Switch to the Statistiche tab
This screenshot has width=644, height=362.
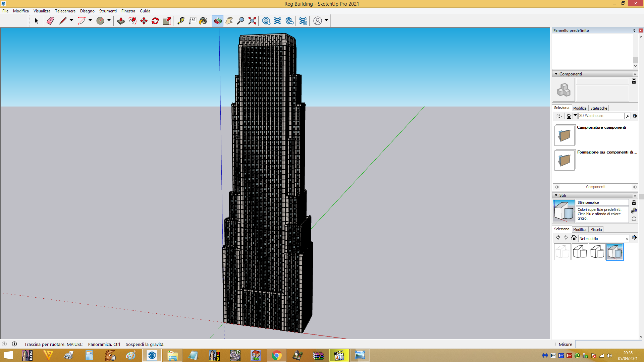click(x=599, y=108)
